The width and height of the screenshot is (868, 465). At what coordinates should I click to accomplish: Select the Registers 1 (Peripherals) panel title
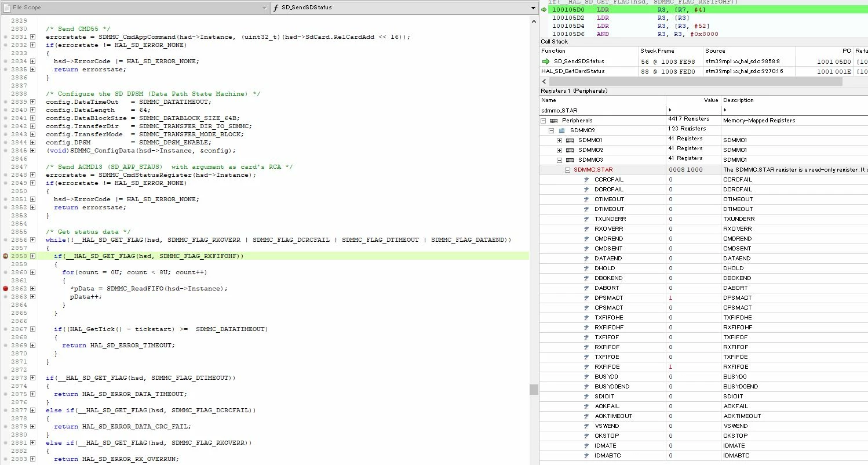coord(574,91)
